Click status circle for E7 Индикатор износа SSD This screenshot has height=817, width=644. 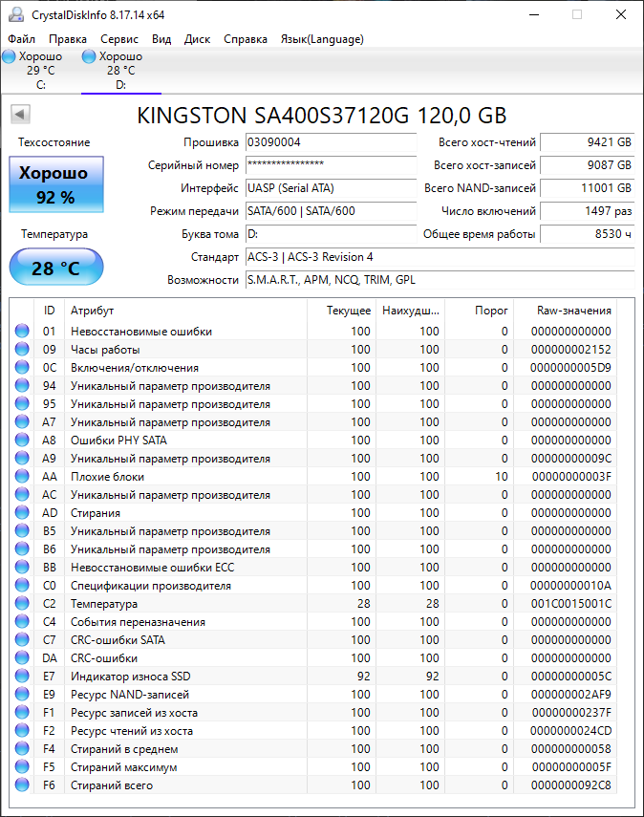22,676
